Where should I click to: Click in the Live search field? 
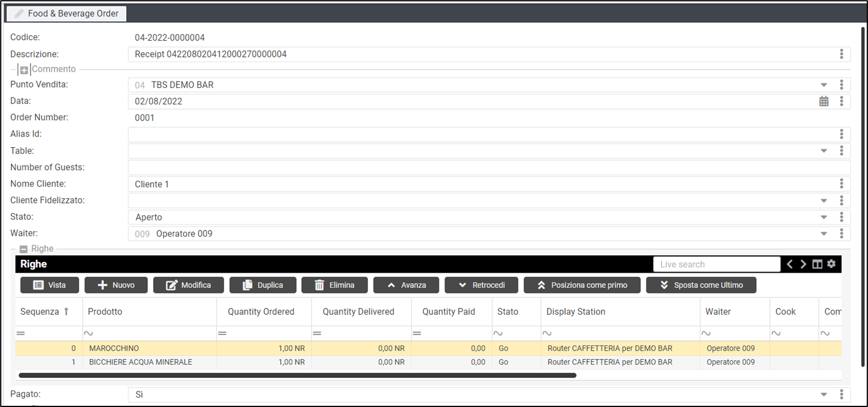pyautogui.click(x=716, y=264)
